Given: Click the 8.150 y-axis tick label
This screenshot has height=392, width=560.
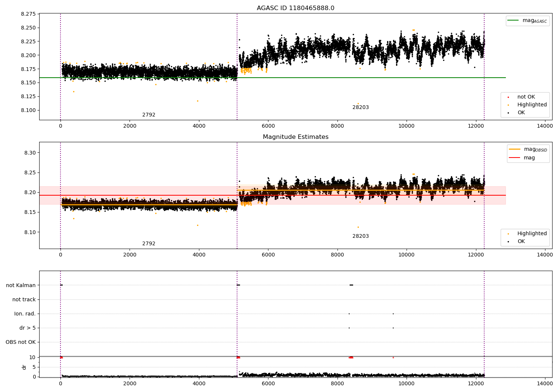Looking at the screenshot, I should pos(28,83).
